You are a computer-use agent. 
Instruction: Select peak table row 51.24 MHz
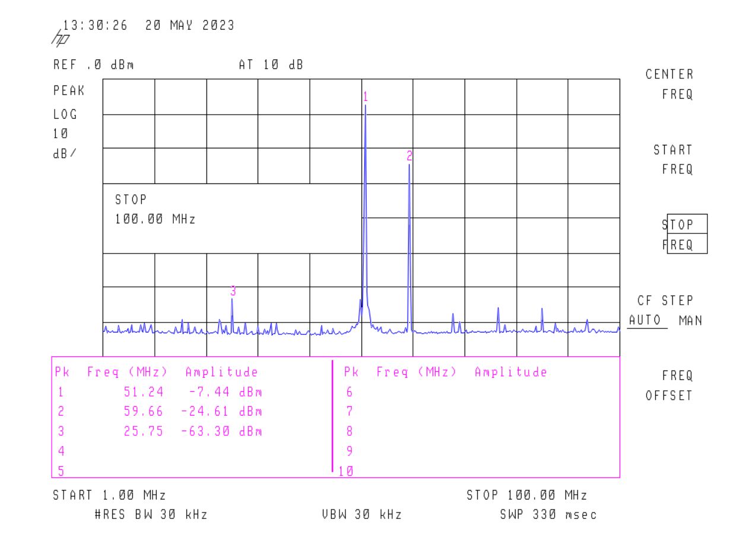coord(159,392)
